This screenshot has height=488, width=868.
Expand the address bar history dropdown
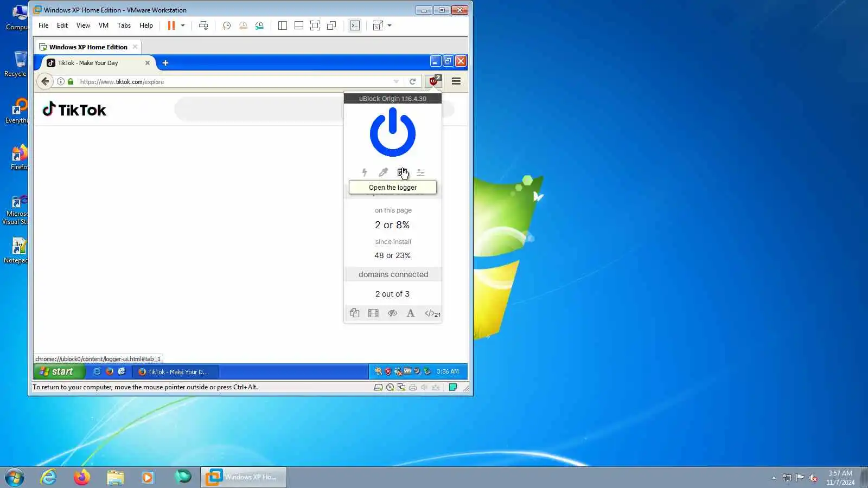coord(397,81)
